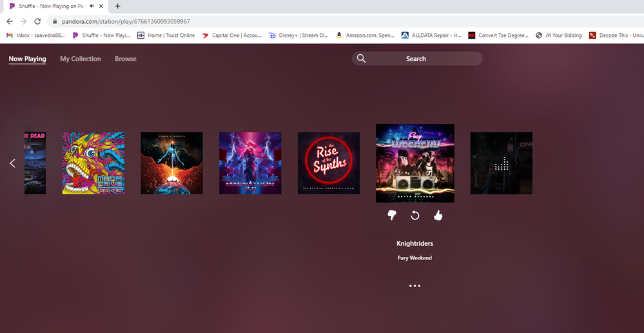This screenshot has height=333, width=644.
Task: Click the search magnifying glass icon
Action: [361, 59]
